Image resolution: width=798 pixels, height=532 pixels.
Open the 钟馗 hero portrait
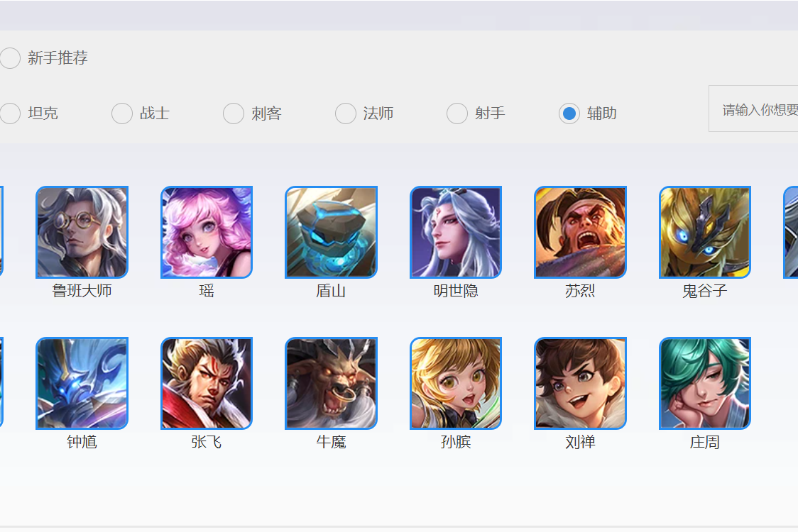pos(82,384)
